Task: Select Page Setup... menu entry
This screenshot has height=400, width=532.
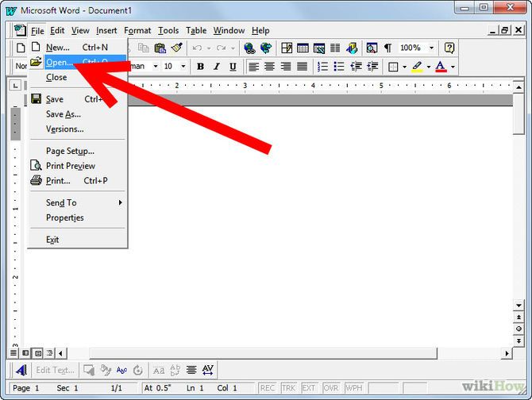Action: pyautogui.click(x=78, y=151)
